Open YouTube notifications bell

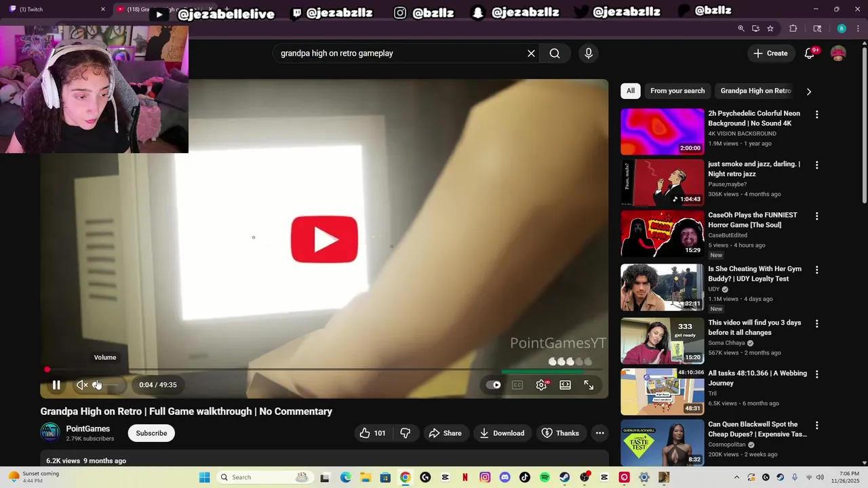(809, 54)
